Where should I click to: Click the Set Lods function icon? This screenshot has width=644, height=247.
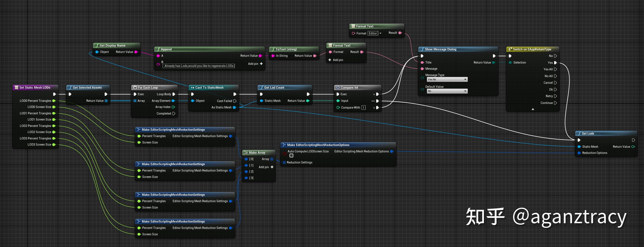[x=579, y=133]
